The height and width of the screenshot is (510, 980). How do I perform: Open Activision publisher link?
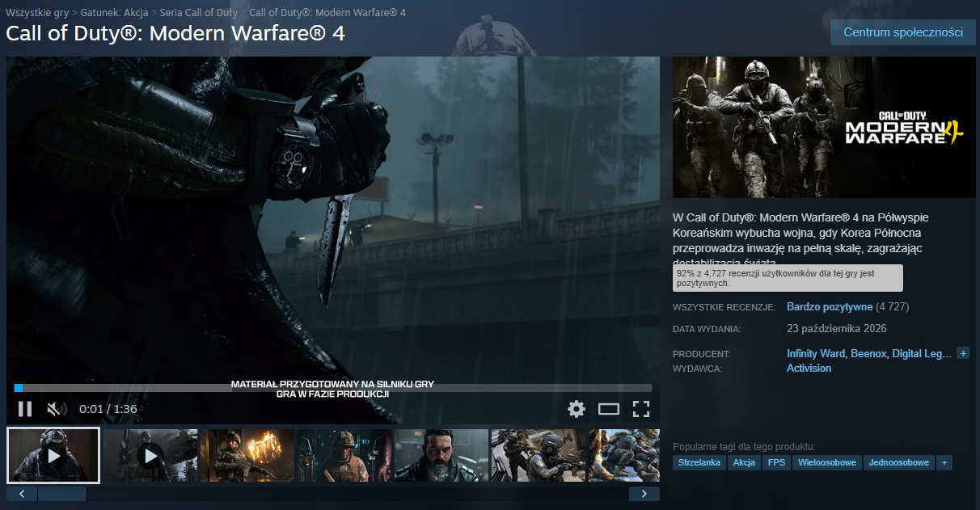809,369
